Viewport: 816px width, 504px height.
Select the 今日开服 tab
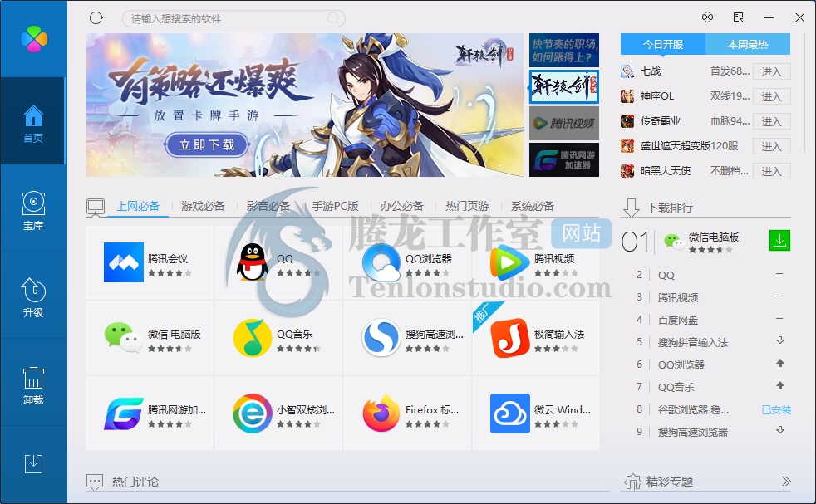pos(663,44)
